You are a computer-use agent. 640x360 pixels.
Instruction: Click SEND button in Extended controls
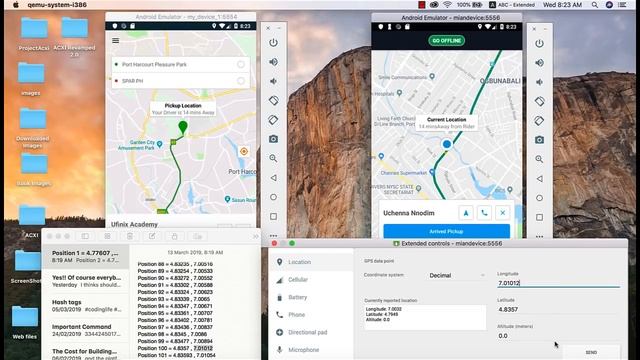591,352
